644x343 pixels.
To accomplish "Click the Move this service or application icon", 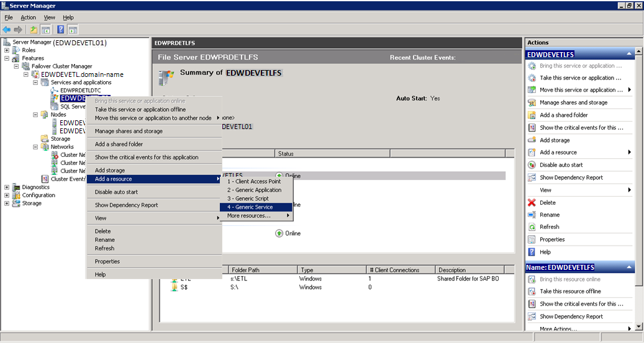I will pos(532,90).
